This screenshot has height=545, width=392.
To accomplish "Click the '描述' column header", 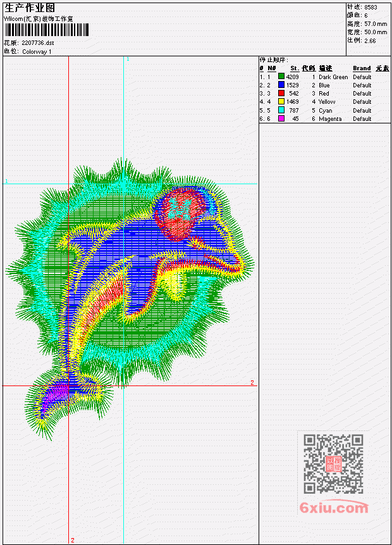I will [326, 68].
